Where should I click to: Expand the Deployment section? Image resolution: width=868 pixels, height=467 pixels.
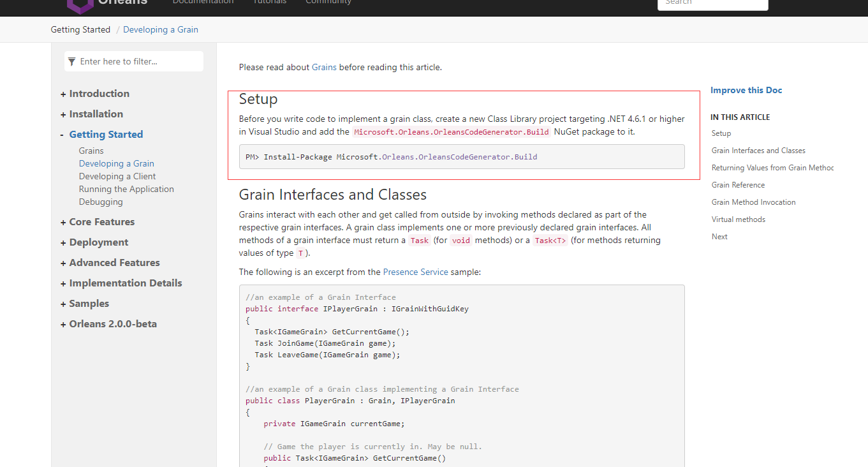(x=63, y=242)
